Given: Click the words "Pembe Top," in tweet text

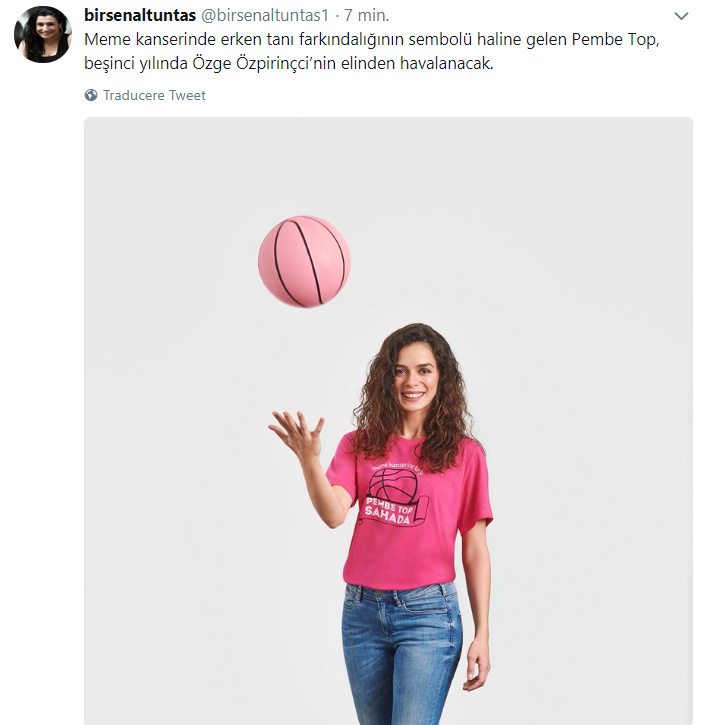Looking at the screenshot, I should click(x=615, y=39).
